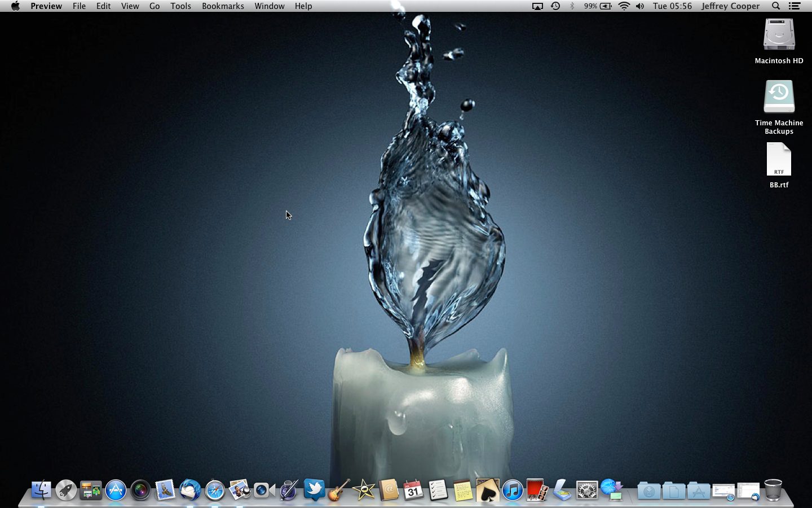This screenshot has height=508, width=812.
Task: Open the App Store Dock icon
Action: (116, 490)
